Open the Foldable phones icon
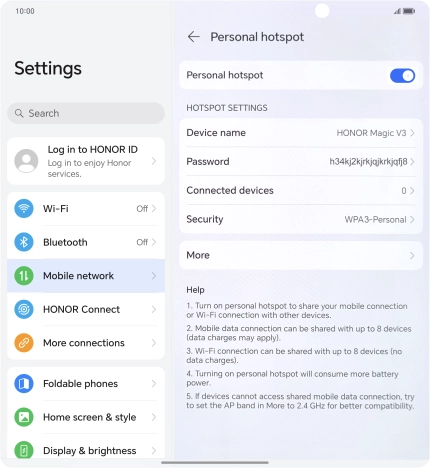 pyautogui.click(x=24, y=383)
